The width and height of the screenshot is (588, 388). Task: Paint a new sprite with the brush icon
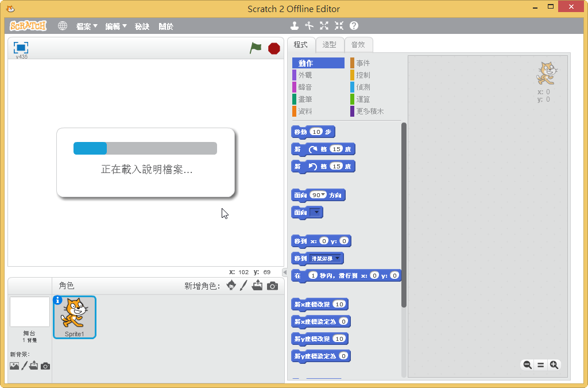click(243, 286)
